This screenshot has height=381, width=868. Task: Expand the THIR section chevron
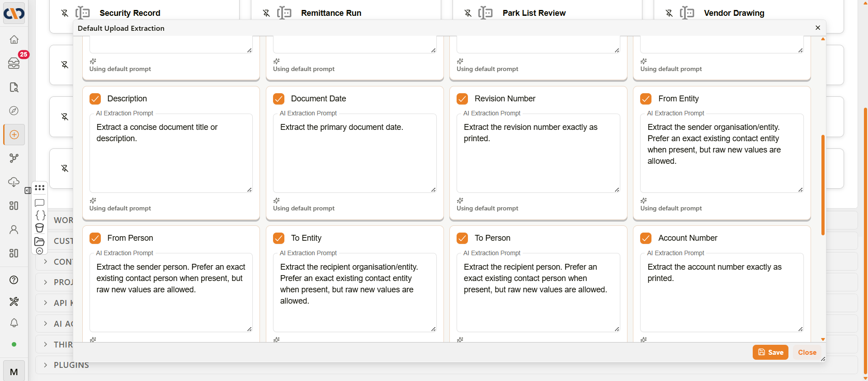(46, 344)
